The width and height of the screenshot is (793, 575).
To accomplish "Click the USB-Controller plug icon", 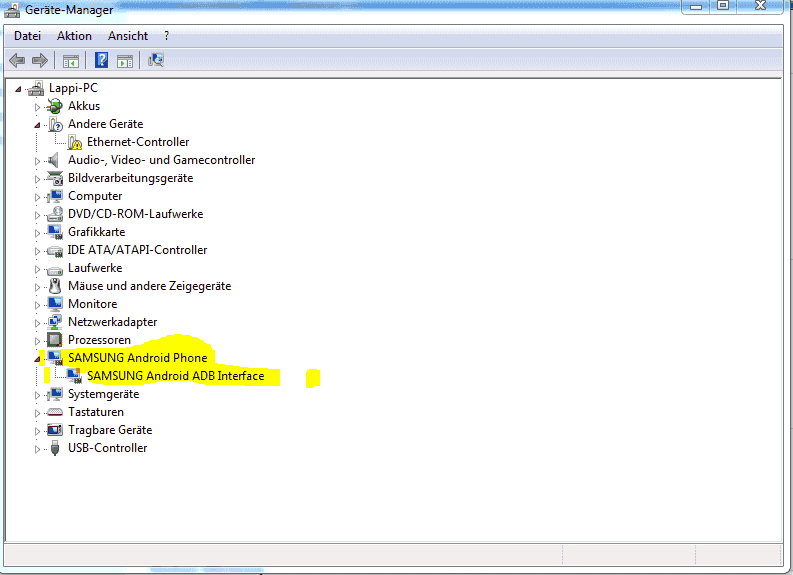I will (55, 448).
